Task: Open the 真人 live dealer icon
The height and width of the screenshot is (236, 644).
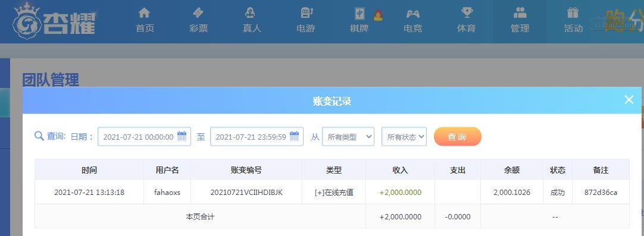Action: point(250,12)
